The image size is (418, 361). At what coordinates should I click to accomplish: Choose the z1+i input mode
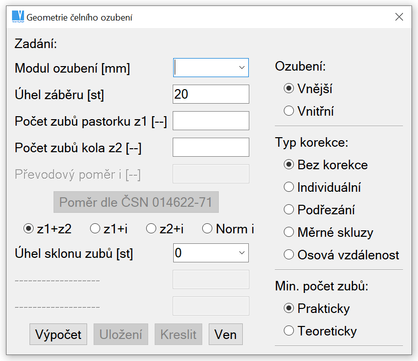point(109,229)
